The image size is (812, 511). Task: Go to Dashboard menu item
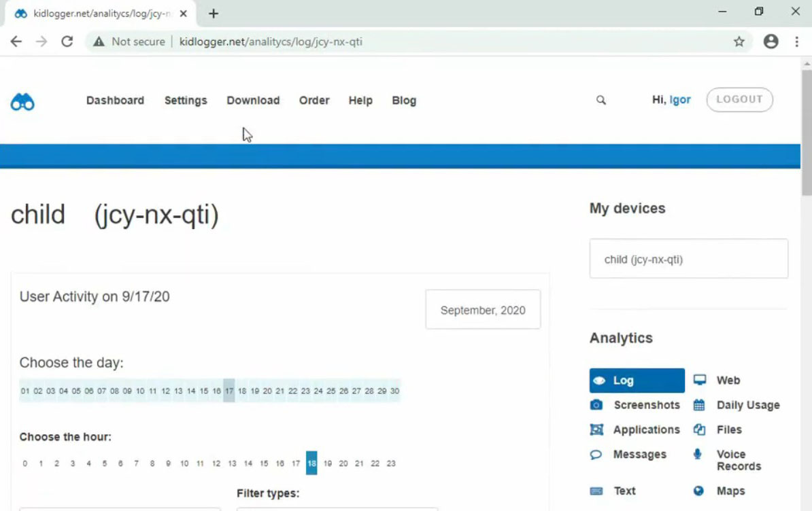115,101
